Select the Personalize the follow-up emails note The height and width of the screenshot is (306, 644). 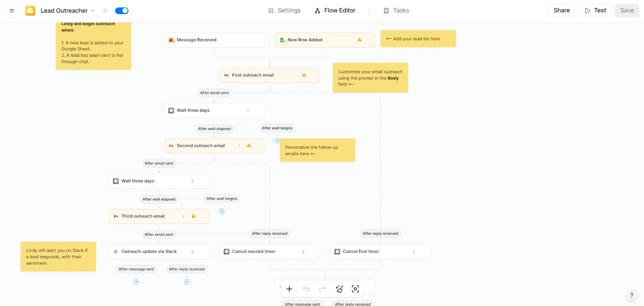(318, 150)
